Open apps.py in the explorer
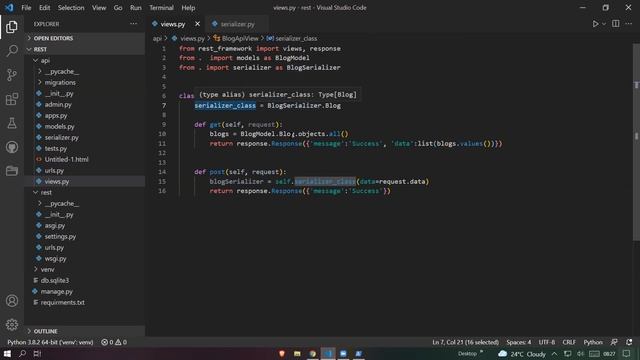The height and width of the screenshot is (360, 640). pos(85,115)
